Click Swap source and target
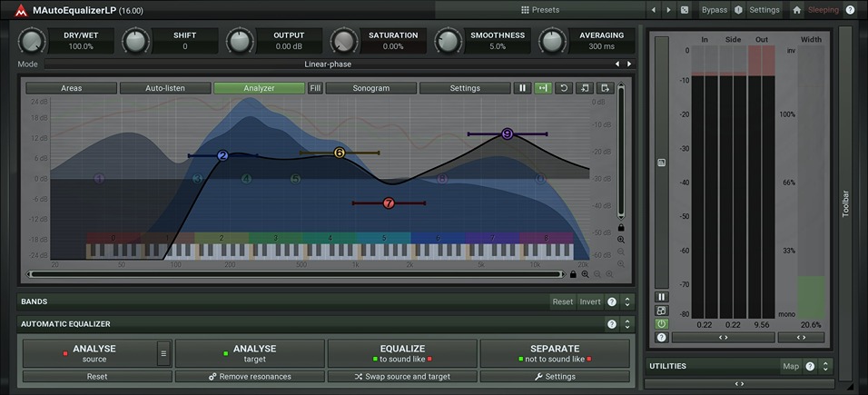The width and height of the screenshot is (868, 395). (x=402, y=377)
